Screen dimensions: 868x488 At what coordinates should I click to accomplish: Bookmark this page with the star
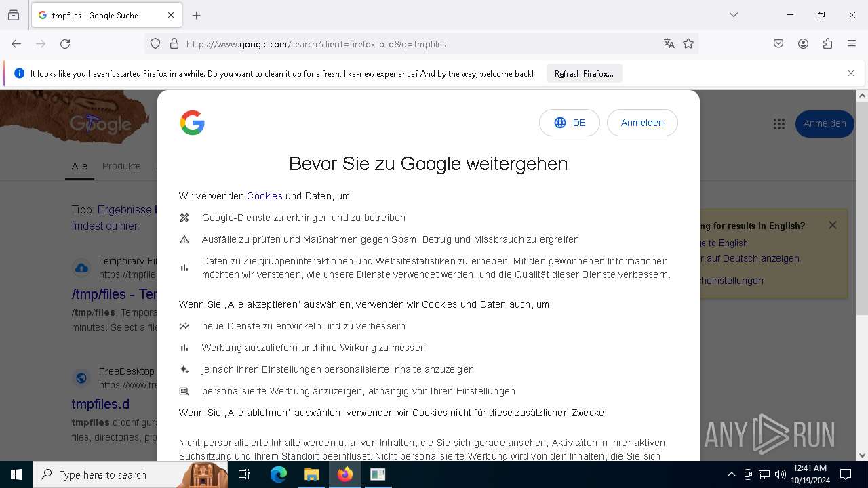(x=688, y=44)
